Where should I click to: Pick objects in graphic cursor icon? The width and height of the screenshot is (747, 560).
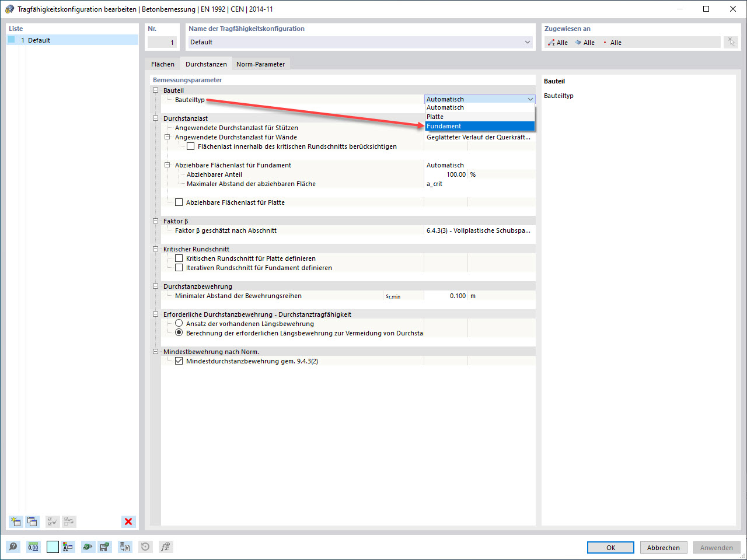(x=731, y=42)
